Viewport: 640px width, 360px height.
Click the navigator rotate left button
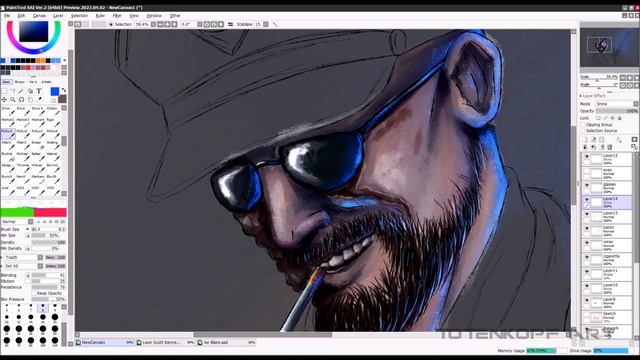pos(623,85)
